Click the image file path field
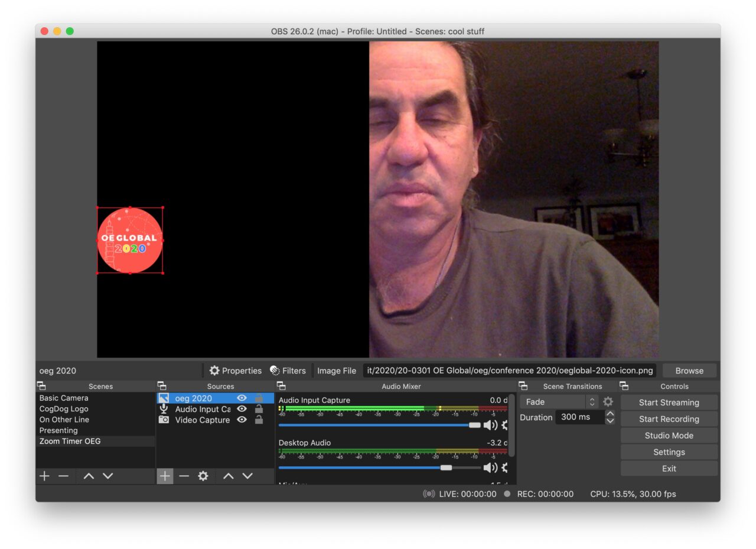Viewport: 756px width, 549px height. point(510,371)
